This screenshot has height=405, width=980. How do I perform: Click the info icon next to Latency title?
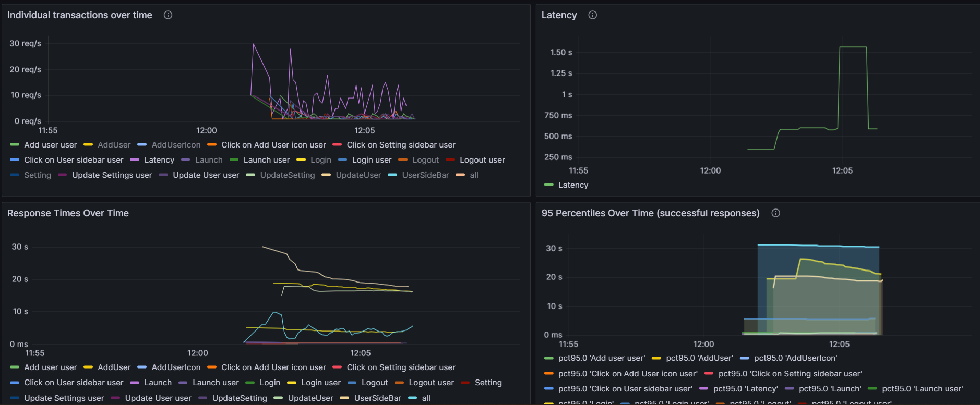592,15
